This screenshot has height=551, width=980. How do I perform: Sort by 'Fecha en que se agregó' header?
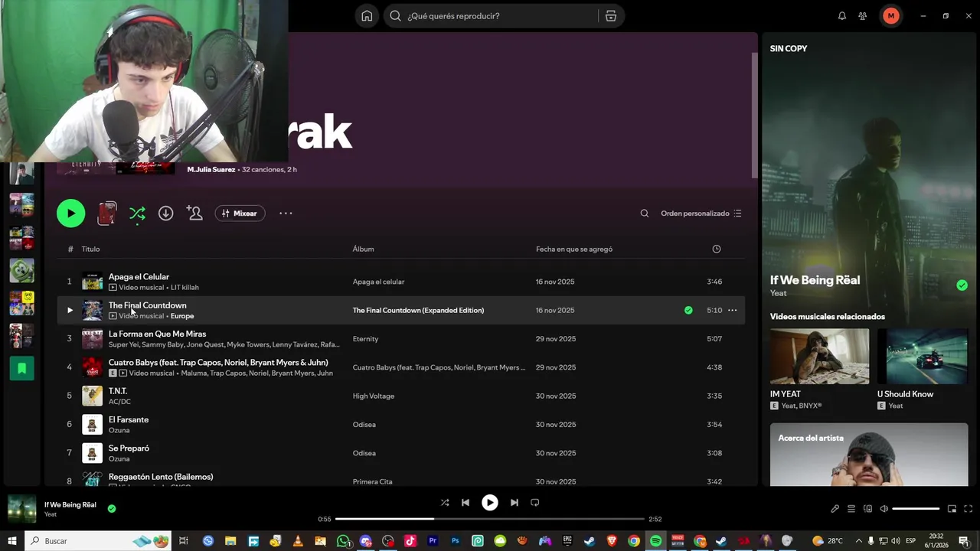[574, 249]
